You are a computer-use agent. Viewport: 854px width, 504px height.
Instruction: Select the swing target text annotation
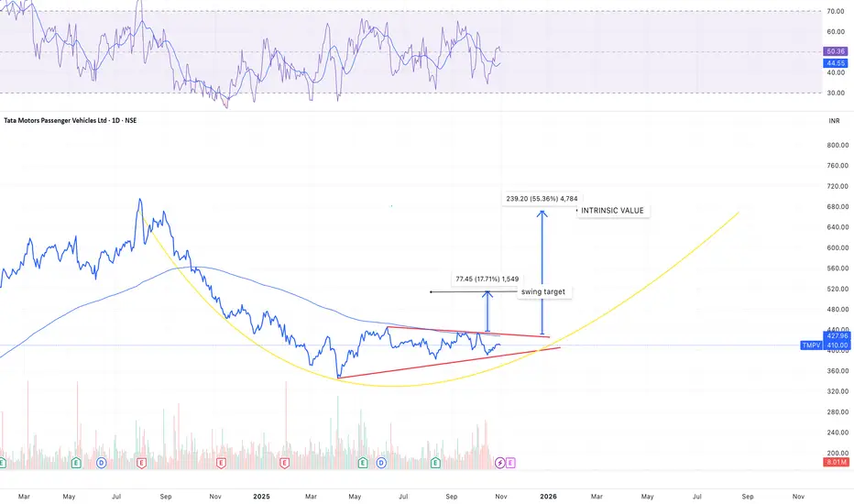(x=543, y=291)
